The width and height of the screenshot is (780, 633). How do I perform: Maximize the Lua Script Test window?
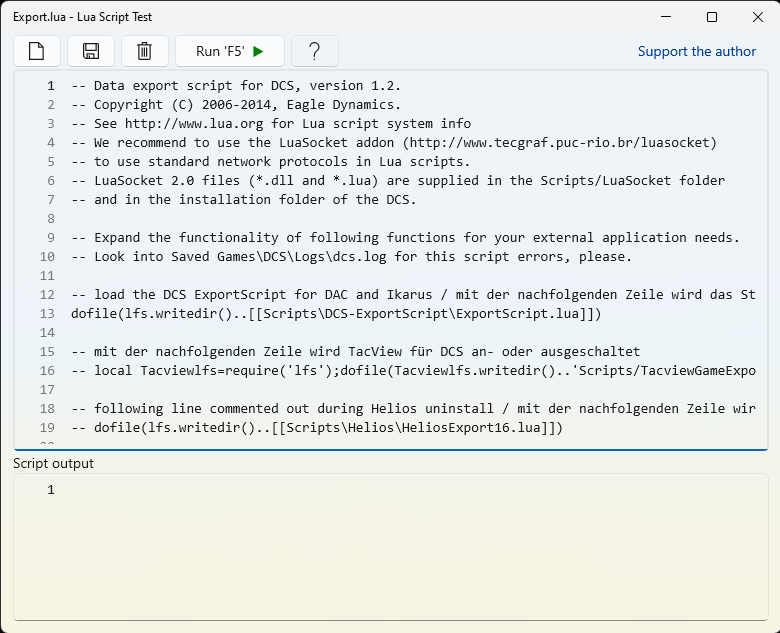tap(712, 17)
